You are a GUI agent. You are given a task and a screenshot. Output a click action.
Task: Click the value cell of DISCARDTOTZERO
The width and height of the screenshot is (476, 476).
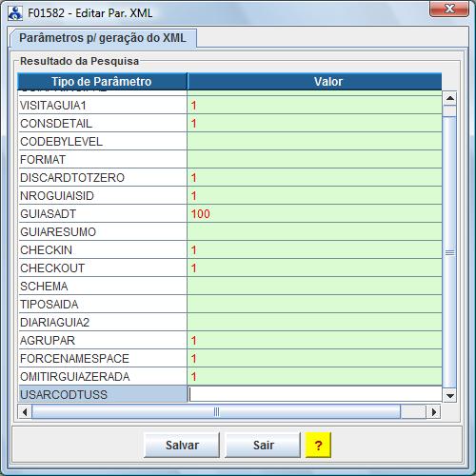(x=315, y=177)
